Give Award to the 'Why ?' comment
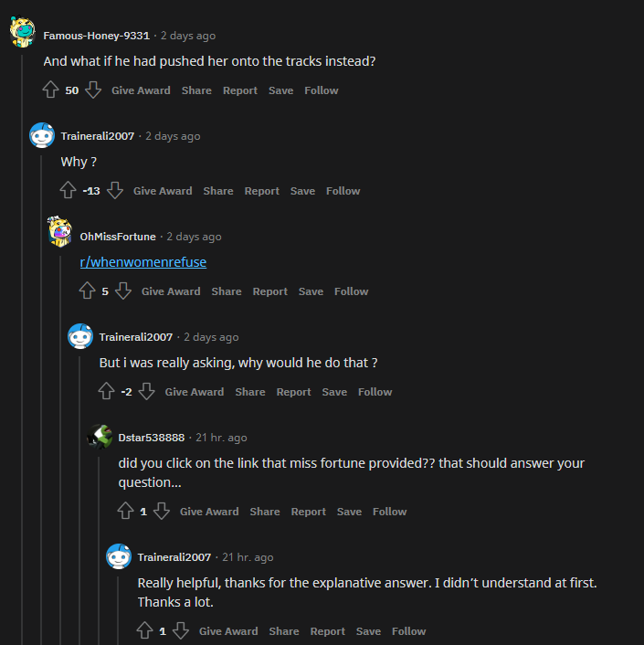 163,191
